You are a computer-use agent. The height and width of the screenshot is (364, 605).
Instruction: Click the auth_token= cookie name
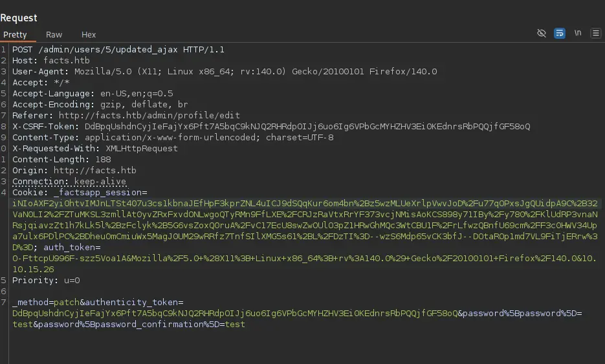(72, 248)
